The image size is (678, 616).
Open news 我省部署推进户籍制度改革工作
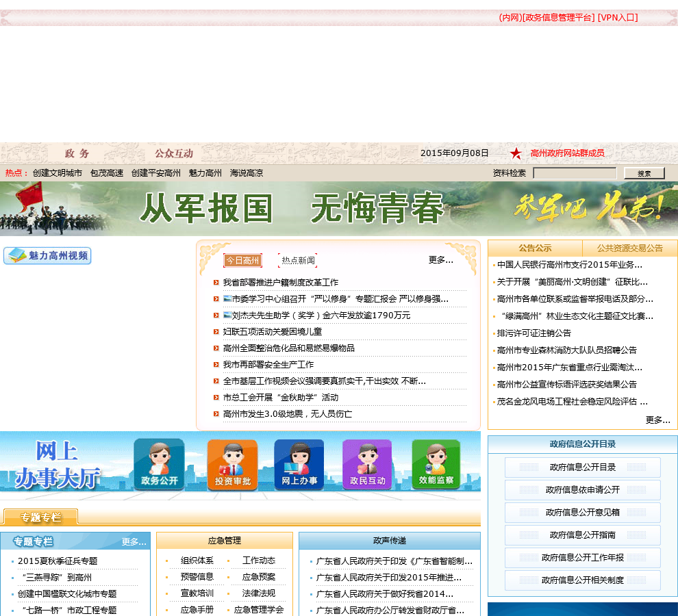(x=281, y=282)
